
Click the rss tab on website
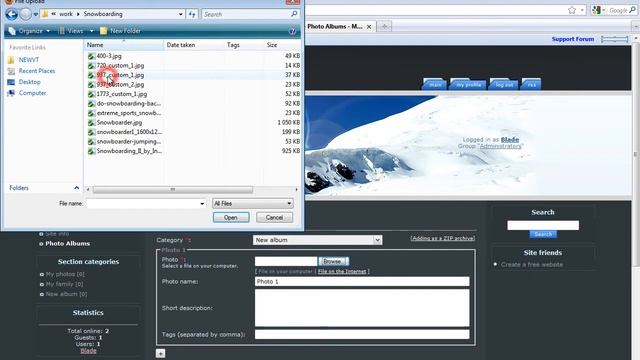[531, 84]
